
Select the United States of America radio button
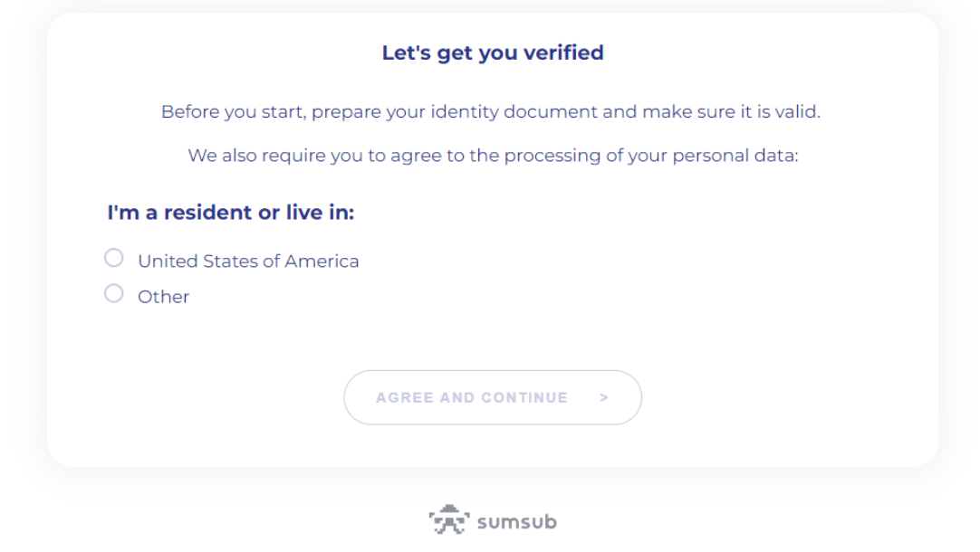click(114, 259)
